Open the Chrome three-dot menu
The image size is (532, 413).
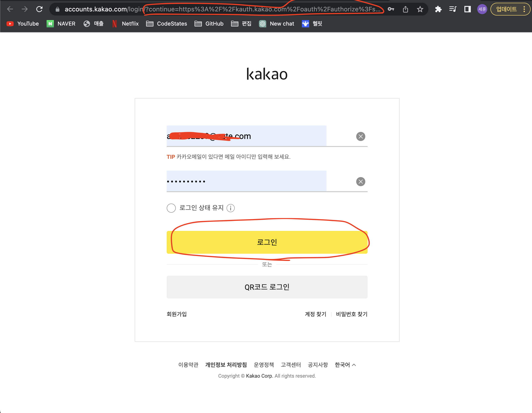[x=524, y=9]
